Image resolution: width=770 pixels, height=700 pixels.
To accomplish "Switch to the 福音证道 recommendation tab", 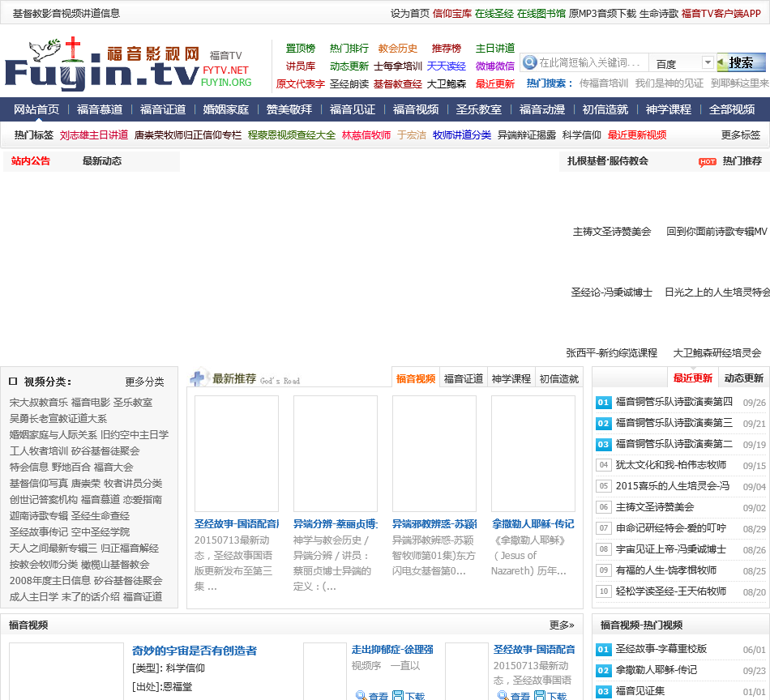I will point(463,378).
